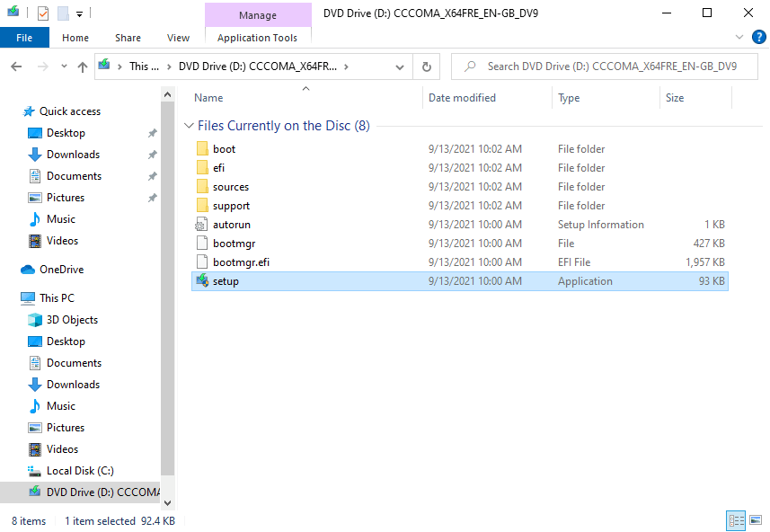770x532 pixels.
Task: Select the bootmgr.efi file
Action: click(x=236, y=262)
